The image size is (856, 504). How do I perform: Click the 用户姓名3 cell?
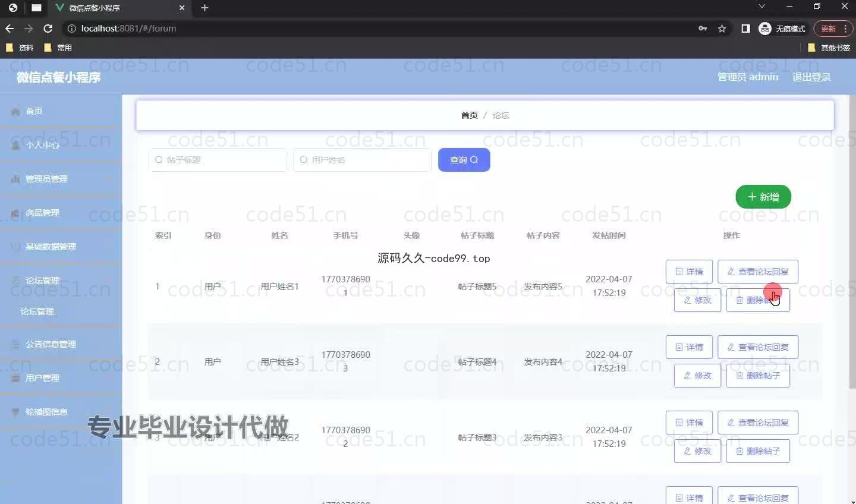(x=279, y=362)
